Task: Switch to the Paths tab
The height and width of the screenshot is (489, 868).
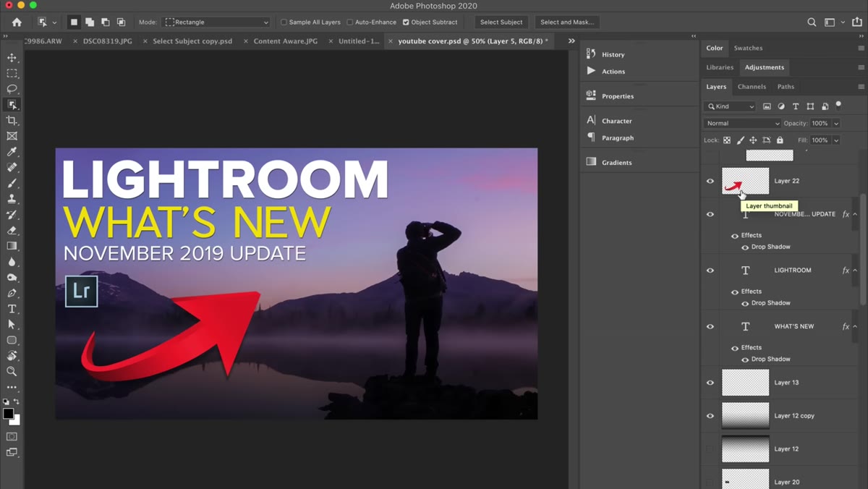Action: click(786, 87)
